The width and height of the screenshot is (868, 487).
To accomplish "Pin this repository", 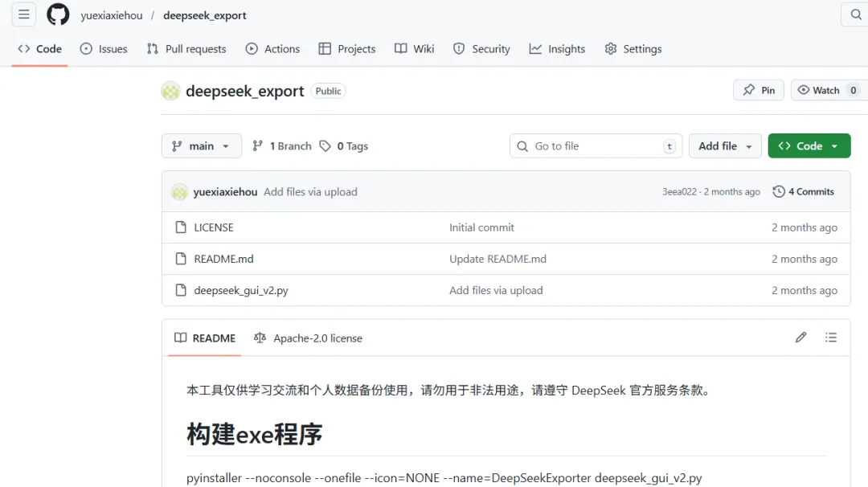I will [759, 90].
